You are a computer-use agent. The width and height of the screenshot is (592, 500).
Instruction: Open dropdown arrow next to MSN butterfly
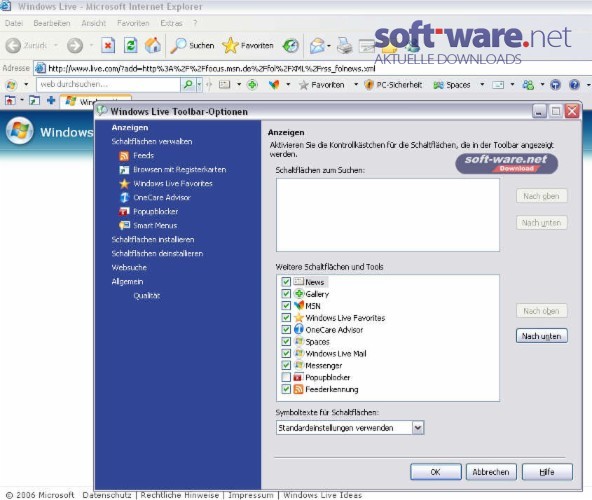click(288, 85)
